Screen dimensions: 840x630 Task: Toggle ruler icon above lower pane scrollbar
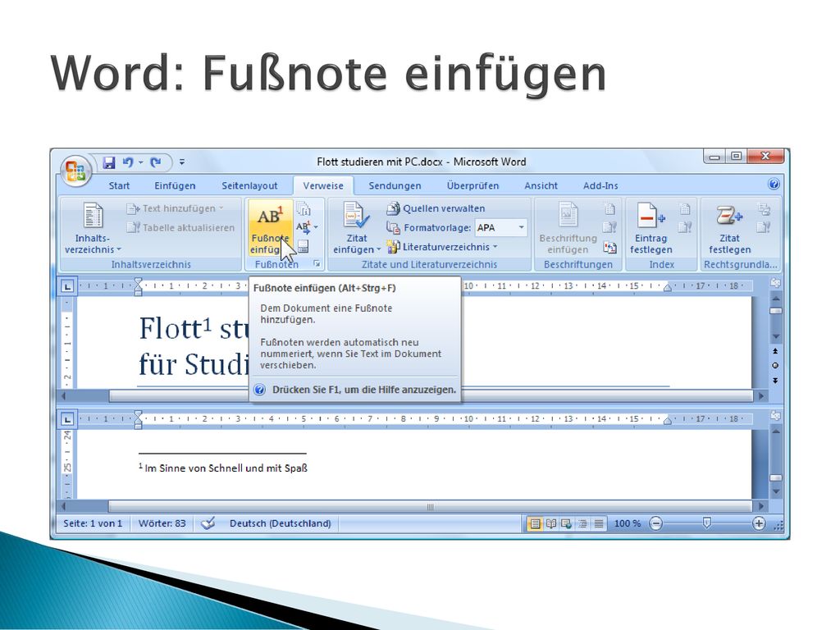pyautogui.click(x=775, y=416)
